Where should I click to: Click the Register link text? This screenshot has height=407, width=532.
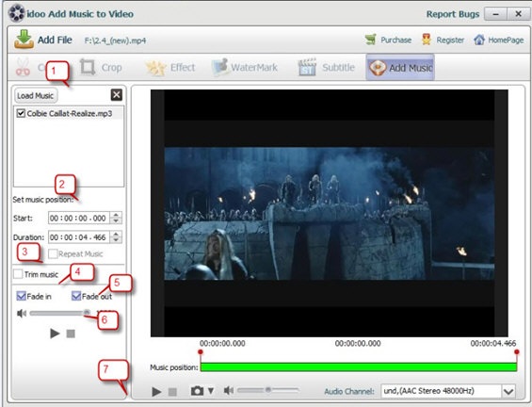coord(450,41)
